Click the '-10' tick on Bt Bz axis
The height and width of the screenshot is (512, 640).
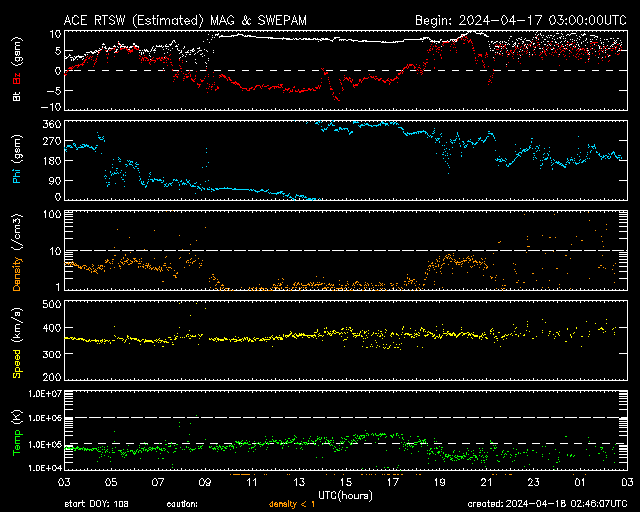[x=51, y=107]
